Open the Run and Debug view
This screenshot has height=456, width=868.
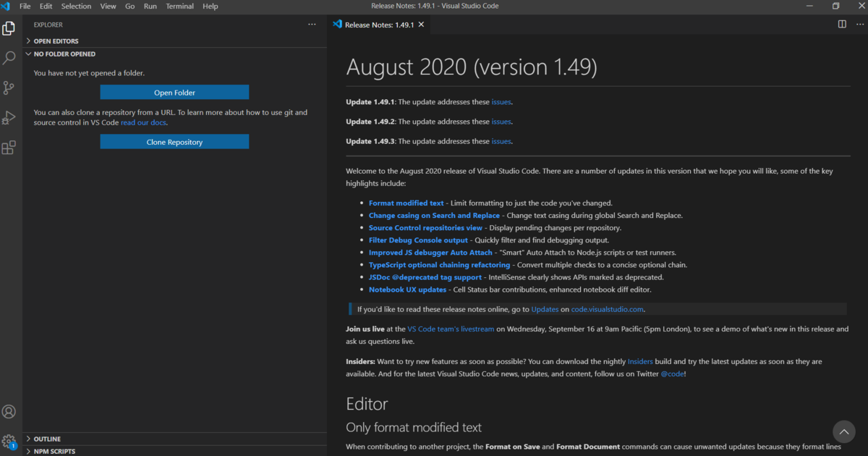pos(9,117)
